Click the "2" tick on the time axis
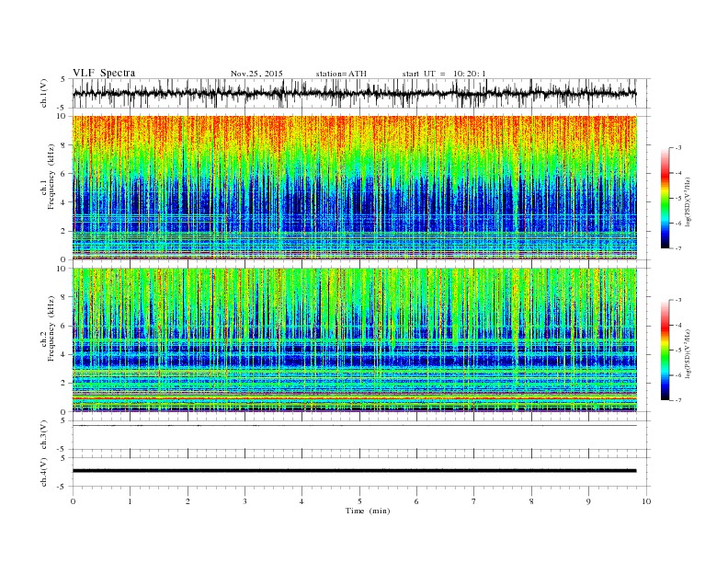 click(188, 501)
